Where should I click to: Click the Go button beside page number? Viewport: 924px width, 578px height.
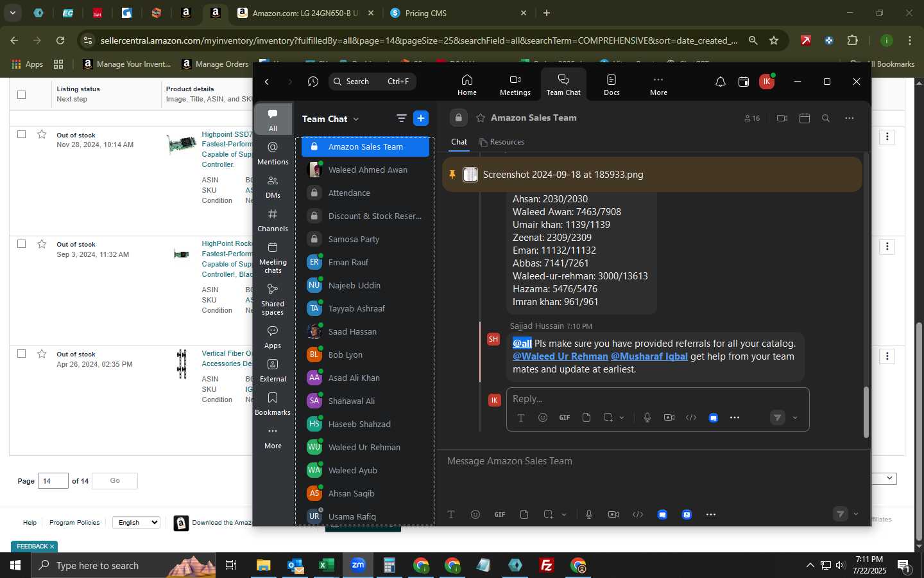(x=115, y=480)
